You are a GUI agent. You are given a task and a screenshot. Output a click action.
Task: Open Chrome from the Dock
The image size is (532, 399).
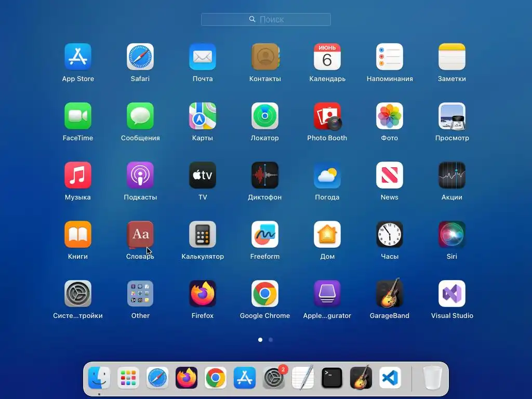tap(216, 378)
